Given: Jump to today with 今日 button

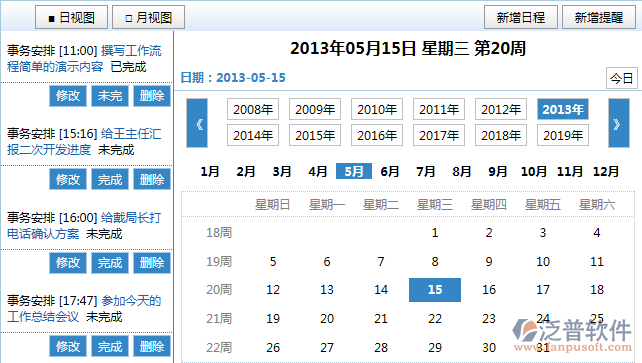Looking at the screenshot, I should pyautogui.click(x=622, y=78).
